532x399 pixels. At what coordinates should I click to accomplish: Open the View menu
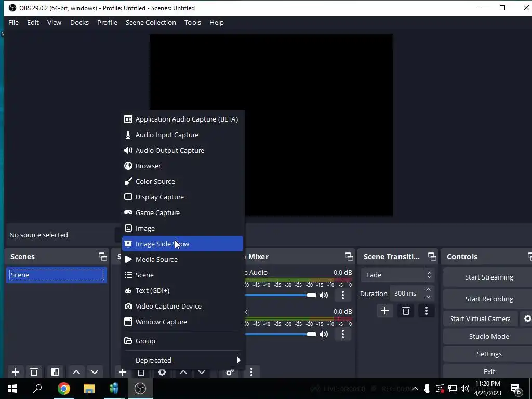[54, 23]
